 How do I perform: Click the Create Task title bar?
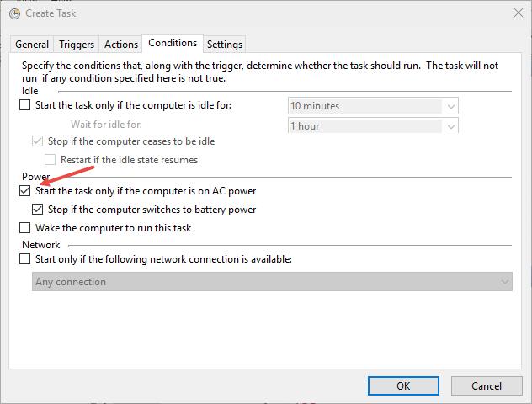pyautogui.click(x=253, y=13)
